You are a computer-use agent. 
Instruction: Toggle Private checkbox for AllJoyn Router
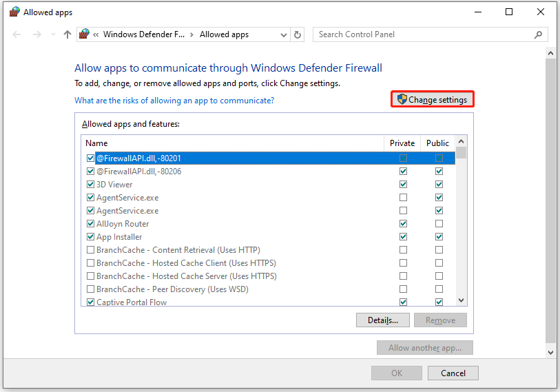pos(403,224)
